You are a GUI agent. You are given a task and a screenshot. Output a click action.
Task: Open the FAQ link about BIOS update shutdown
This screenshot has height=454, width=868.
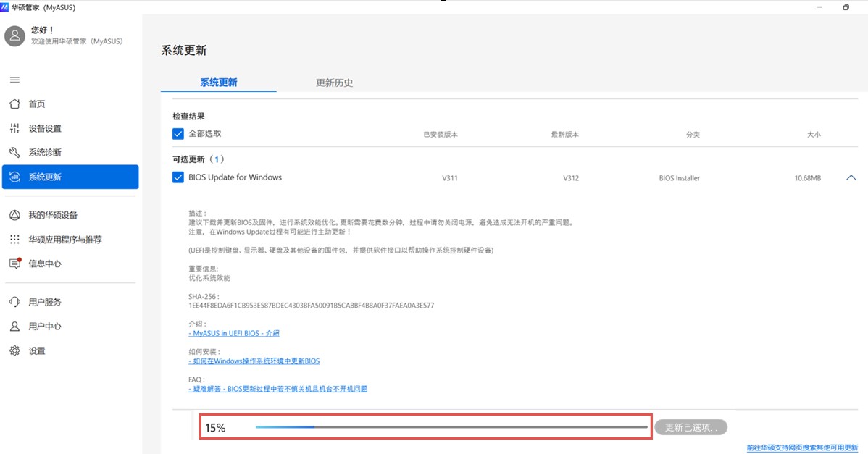277,389
